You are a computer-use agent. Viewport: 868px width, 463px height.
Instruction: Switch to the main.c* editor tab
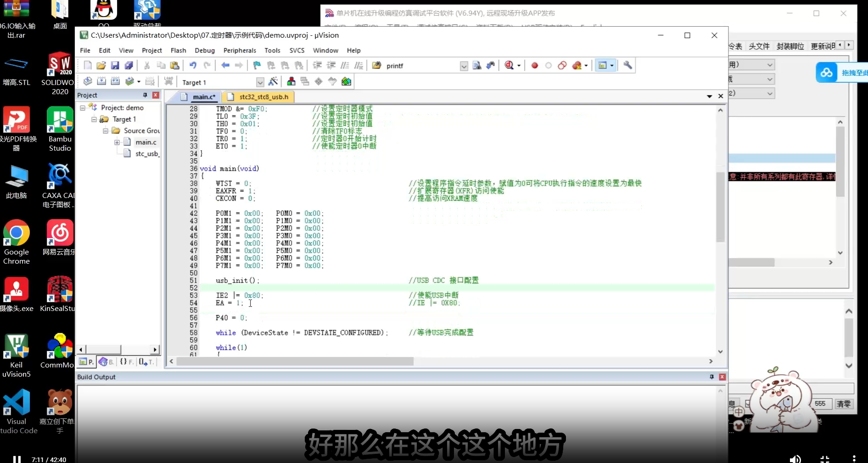[x=198, y=97]
